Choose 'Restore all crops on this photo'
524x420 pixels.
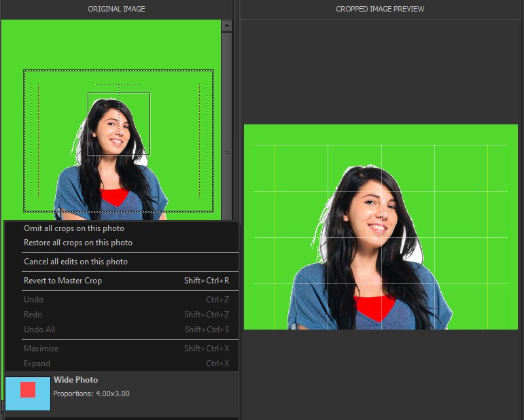78,243
